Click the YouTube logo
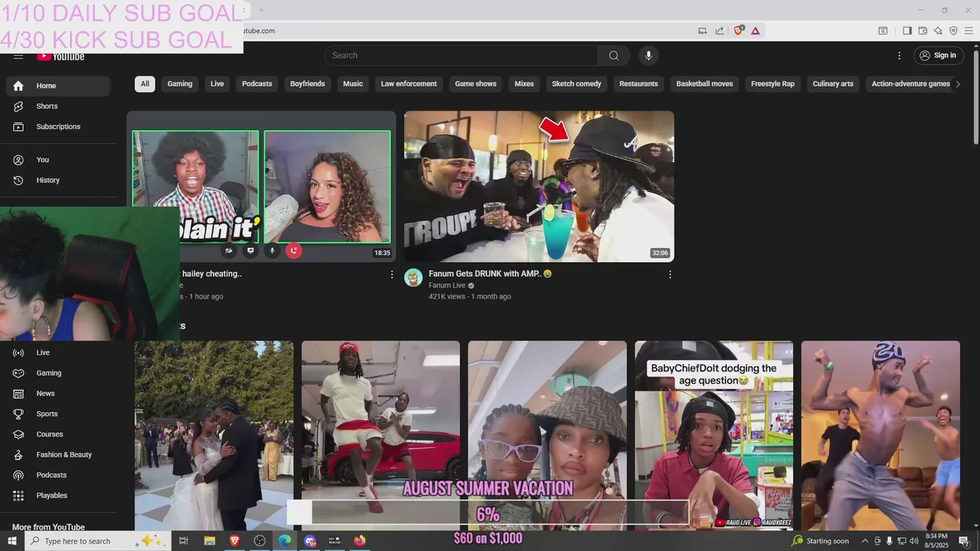Screen dimensions: 980x551 coord(60,56)
